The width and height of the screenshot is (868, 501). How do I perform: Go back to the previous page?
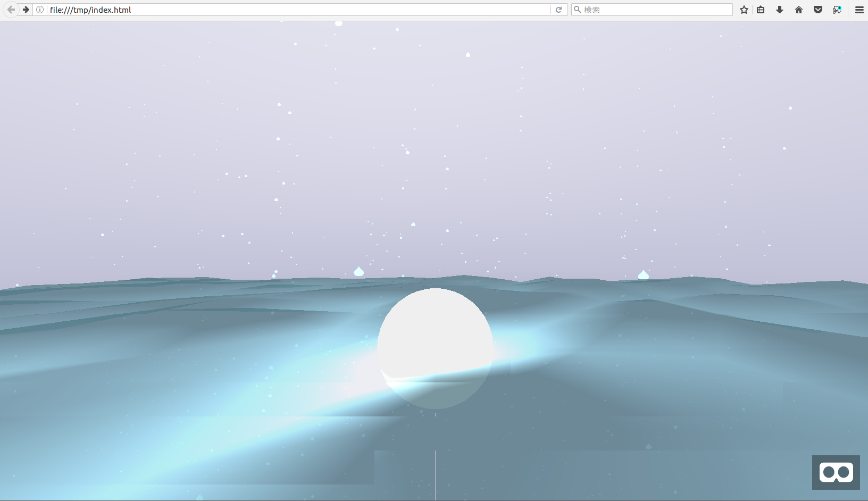[11, 10]
